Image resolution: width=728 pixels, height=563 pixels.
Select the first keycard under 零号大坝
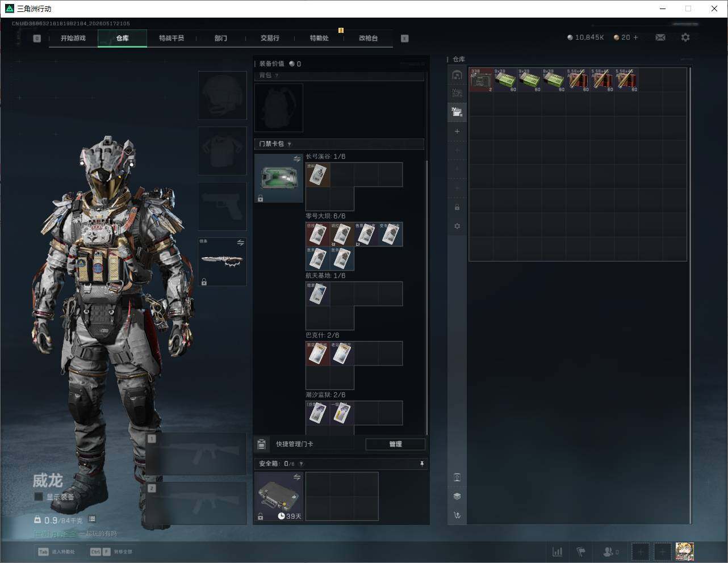318,234
